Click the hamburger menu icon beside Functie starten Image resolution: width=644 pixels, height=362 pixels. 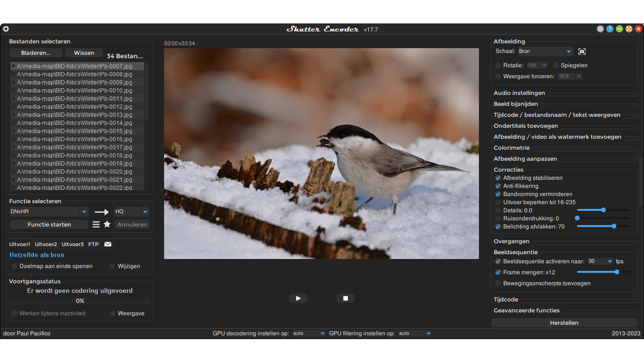(x=96, y=224)
